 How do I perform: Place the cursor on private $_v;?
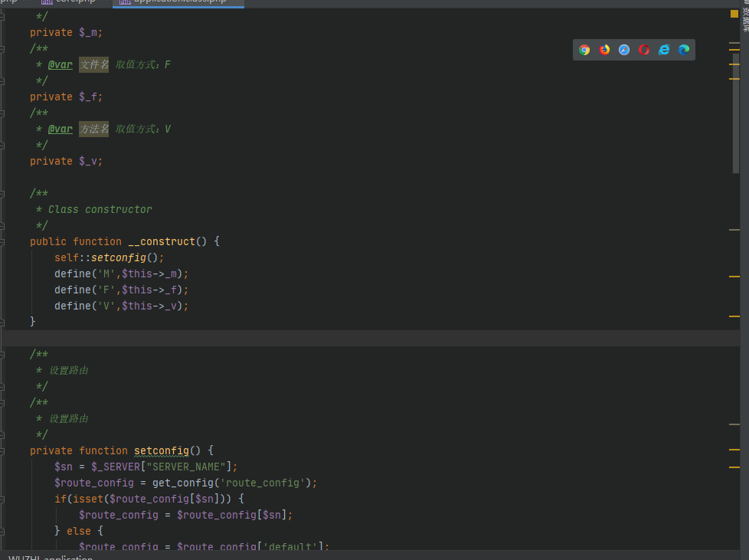click(x=66, y=162)
